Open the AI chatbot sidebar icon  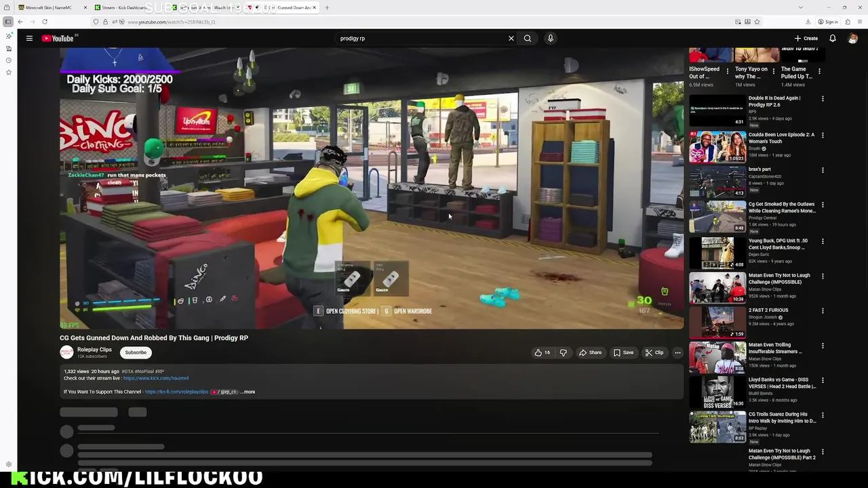(x=9, y=36)
